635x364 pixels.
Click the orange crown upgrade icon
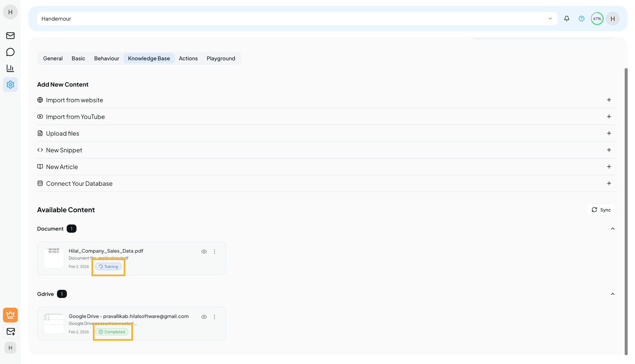[10, 315]
